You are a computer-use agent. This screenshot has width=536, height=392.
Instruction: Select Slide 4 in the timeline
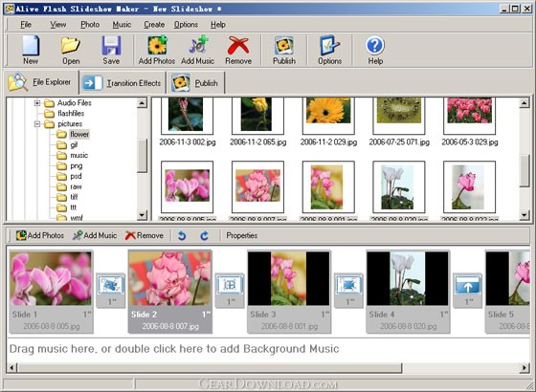point(408,292)
